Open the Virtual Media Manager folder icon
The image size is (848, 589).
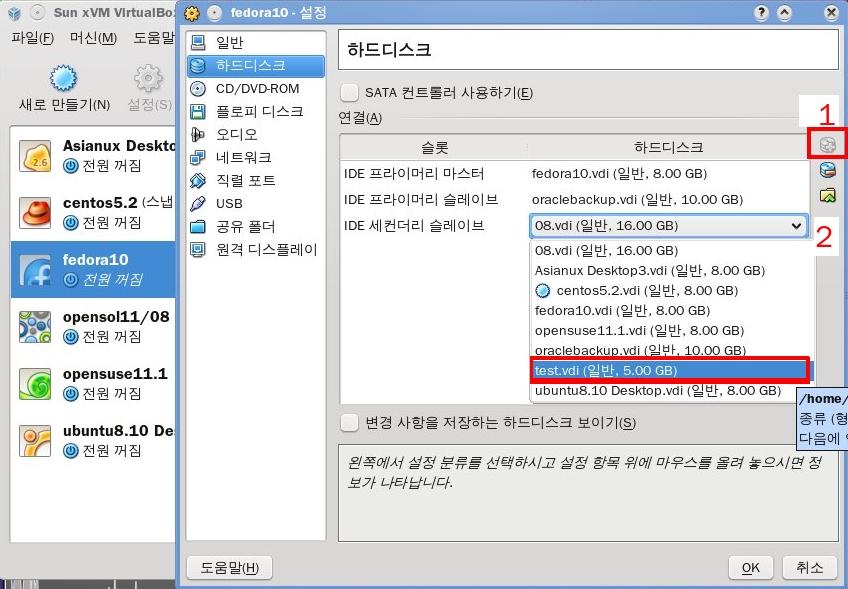click(x=827, y=195)
